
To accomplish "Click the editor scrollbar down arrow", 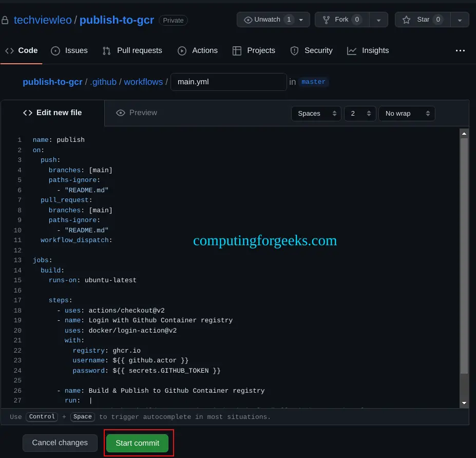I will (464, 402).
